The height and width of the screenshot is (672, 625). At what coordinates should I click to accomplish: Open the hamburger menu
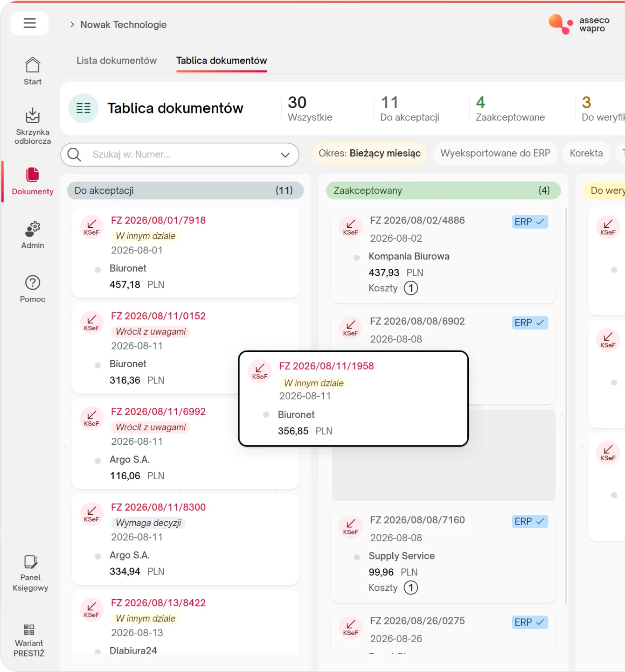[29, 23]
